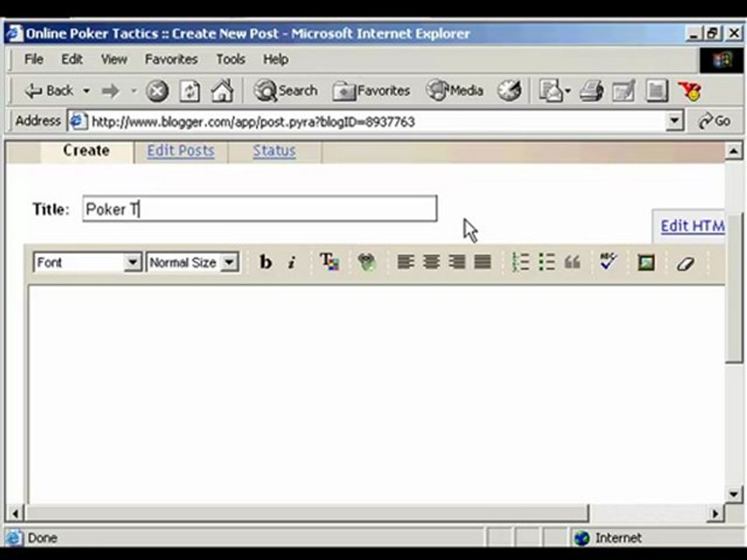Open the Mail button dropdown arrow

[x=567, y=90]
